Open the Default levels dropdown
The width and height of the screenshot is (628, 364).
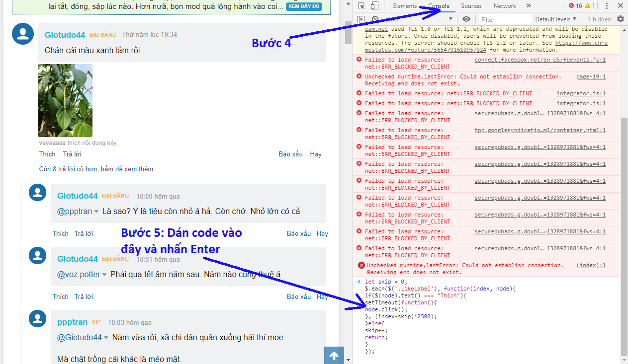(x=556, y=19)
